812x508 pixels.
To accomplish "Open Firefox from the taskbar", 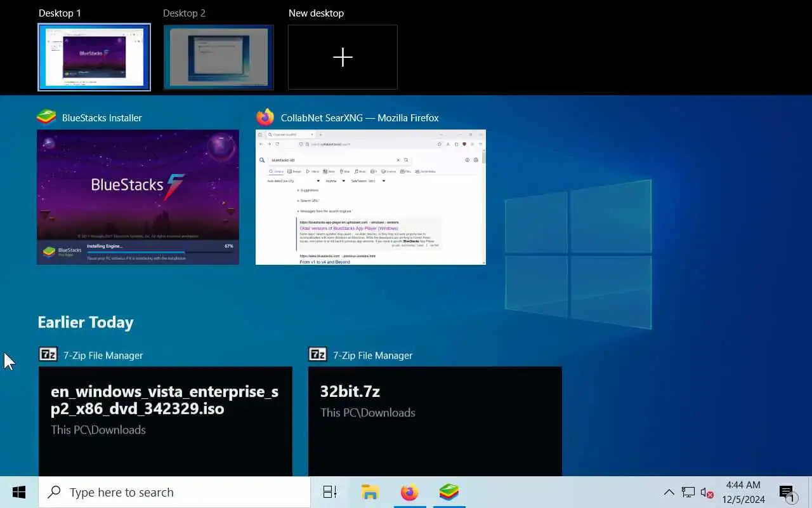I will coord(409,492).
